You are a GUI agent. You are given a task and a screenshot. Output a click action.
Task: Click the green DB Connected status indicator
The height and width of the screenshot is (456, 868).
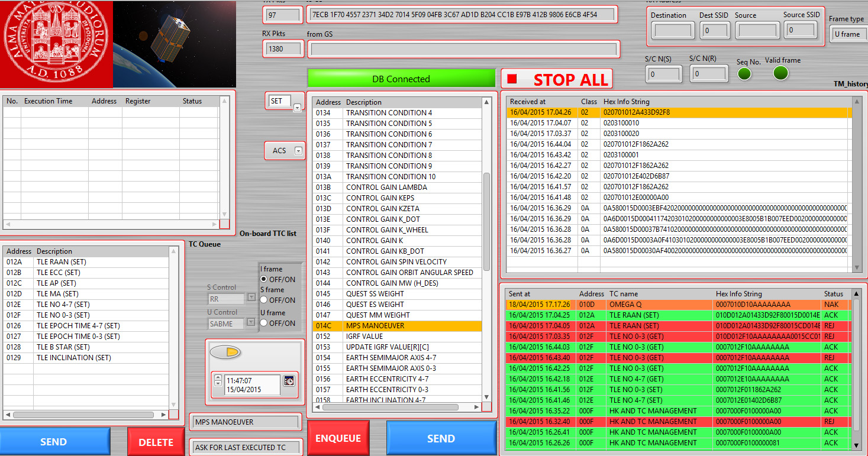coord(401,77)
